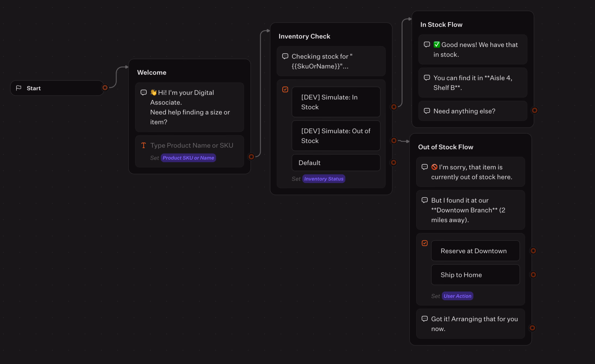
Task: Click the Start node output connector
Action: (105, 88)
